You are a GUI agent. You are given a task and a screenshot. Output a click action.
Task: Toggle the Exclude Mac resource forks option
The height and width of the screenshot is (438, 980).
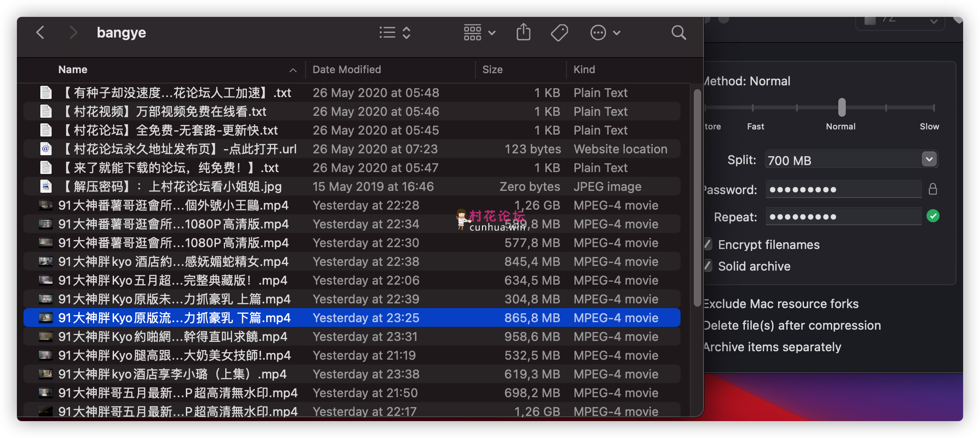(781, 304)
